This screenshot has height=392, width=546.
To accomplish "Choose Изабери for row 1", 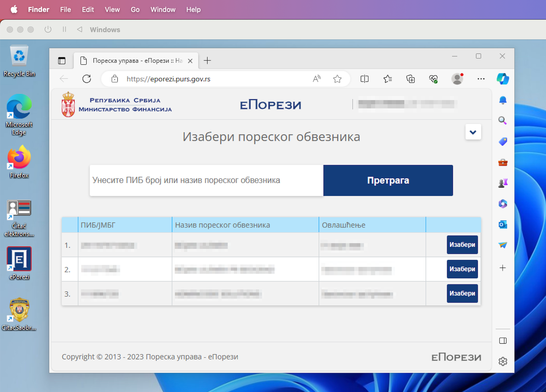I will click(462, 245).
